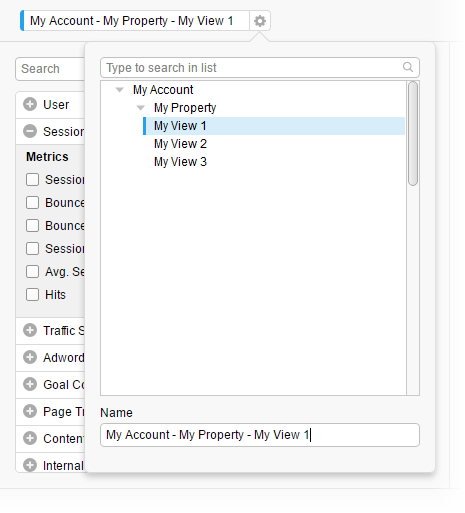Click the Name text field
465x513 pixels.
(x=260, y=435)
